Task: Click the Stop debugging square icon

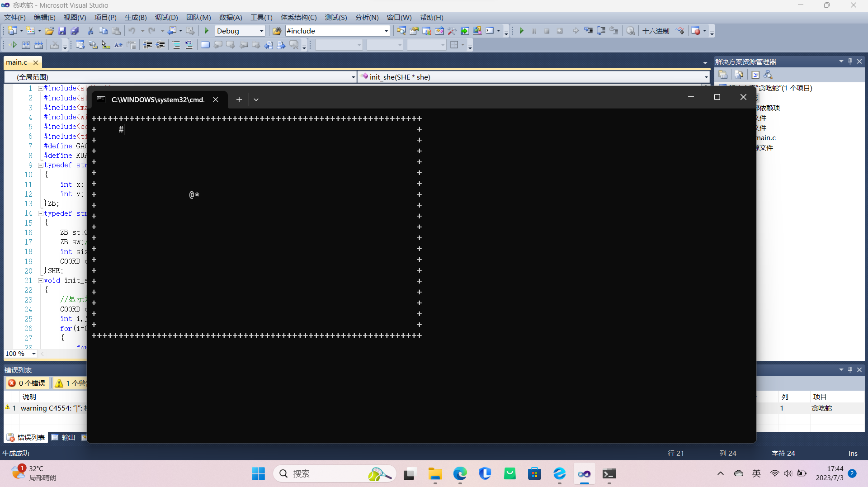Action: pos(547,31)
